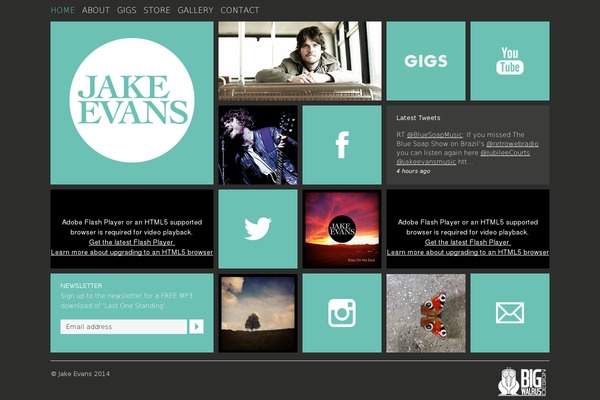
Task: Open the butterfly photo
Action: coord(426,313)
